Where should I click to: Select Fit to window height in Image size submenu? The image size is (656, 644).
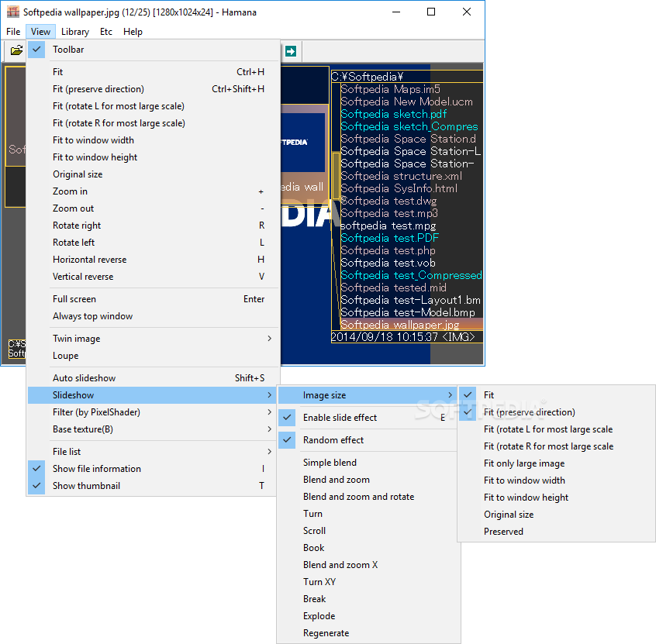pos(557,498)
